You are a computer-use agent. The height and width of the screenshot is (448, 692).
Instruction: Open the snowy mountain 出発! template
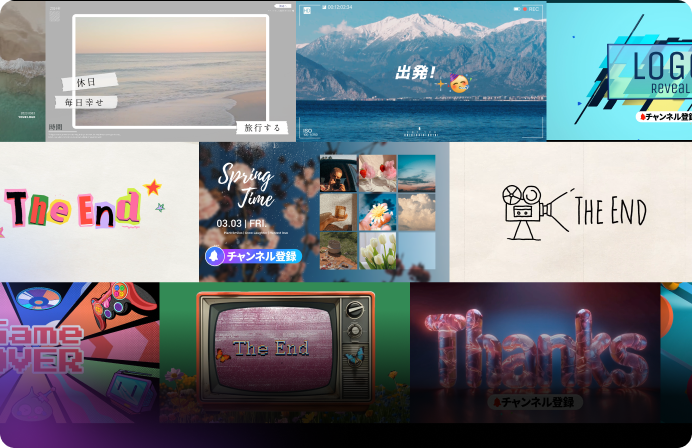tap(420, 70)
